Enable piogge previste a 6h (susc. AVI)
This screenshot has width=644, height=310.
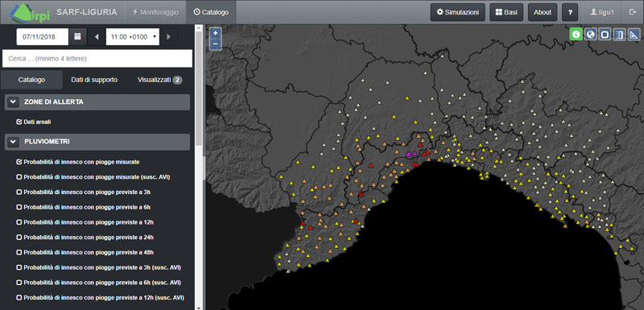(x=19, y=283)
